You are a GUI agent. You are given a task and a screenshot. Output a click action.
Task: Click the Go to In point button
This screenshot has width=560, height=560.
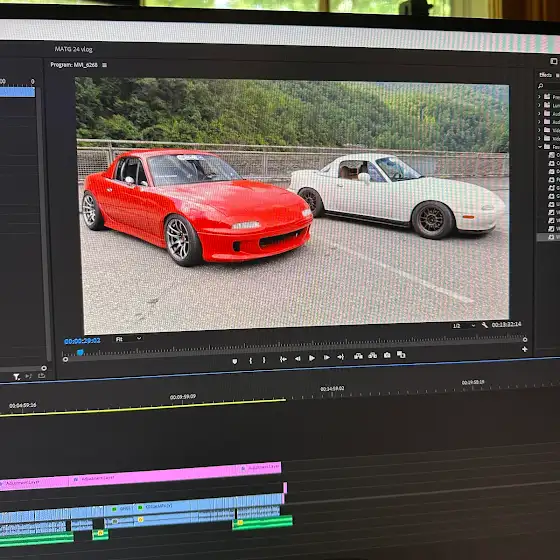point(283,359)
